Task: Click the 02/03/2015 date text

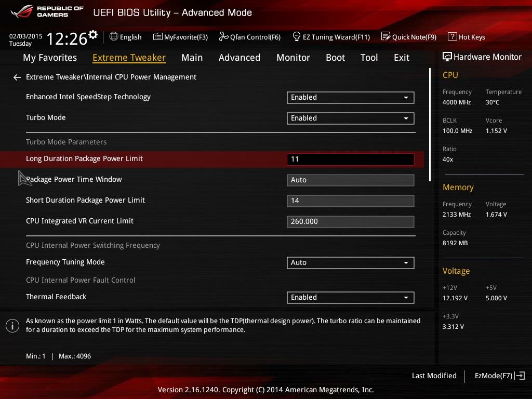Action: point(26,36)
